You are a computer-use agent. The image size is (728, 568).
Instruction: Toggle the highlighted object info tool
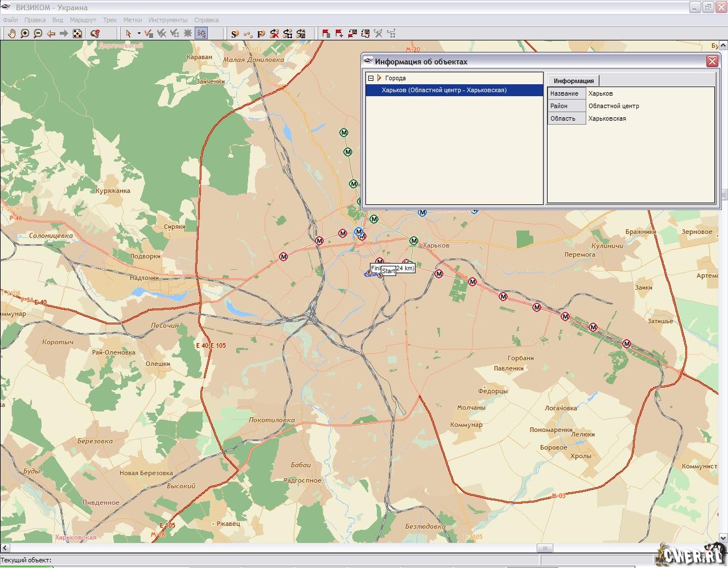point(201,34)
